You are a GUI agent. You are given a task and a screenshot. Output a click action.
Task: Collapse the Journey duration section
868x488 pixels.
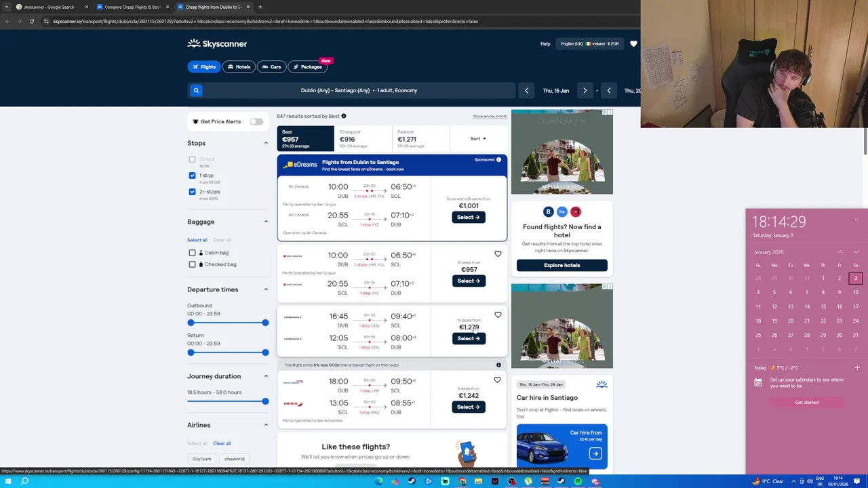pyautogui.click(x=266, y=376)
